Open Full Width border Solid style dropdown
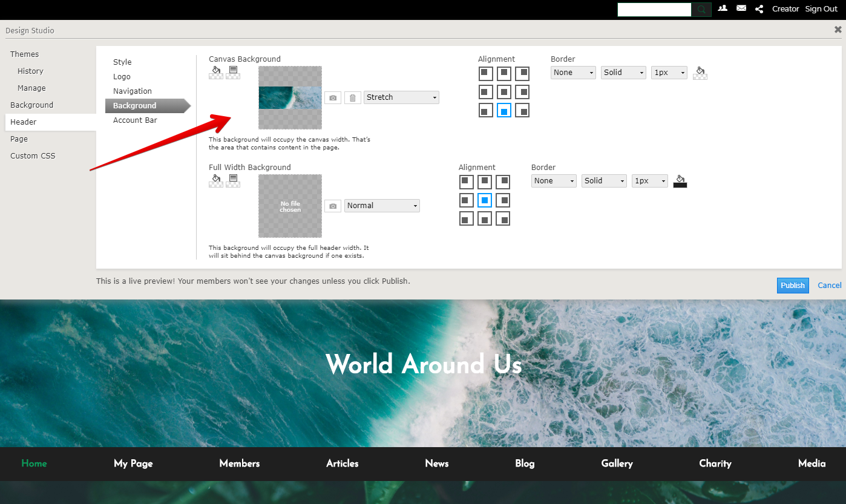846x504 pixels. 605,181
